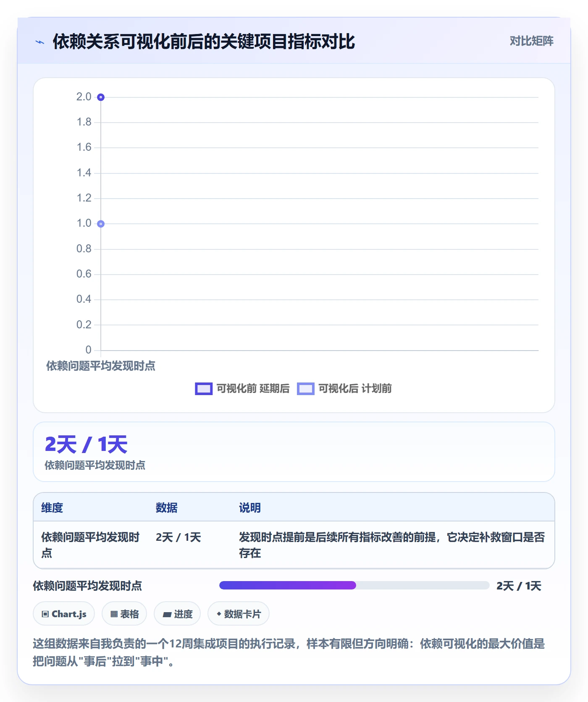Select the 表格 chip
Screen dimensions: 588x702
click(124, 614)
